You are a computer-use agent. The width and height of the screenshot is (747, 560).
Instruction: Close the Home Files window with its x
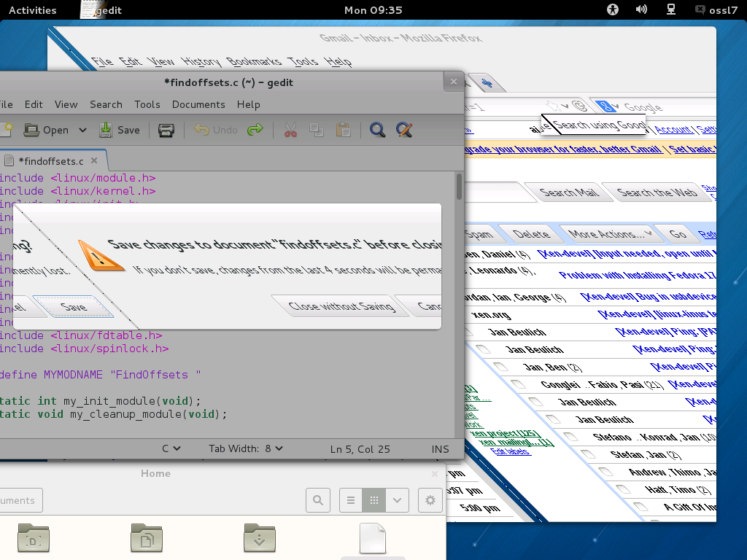435,473
